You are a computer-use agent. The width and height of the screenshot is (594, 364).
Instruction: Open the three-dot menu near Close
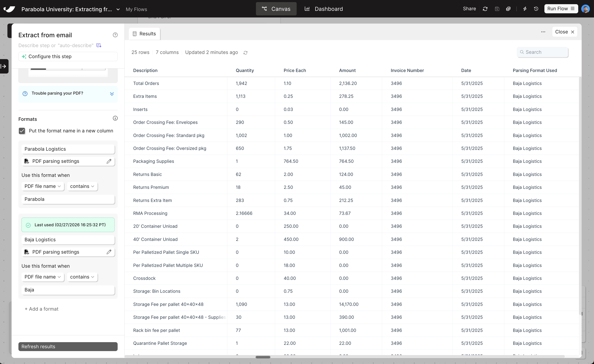(x=543, y=32)
